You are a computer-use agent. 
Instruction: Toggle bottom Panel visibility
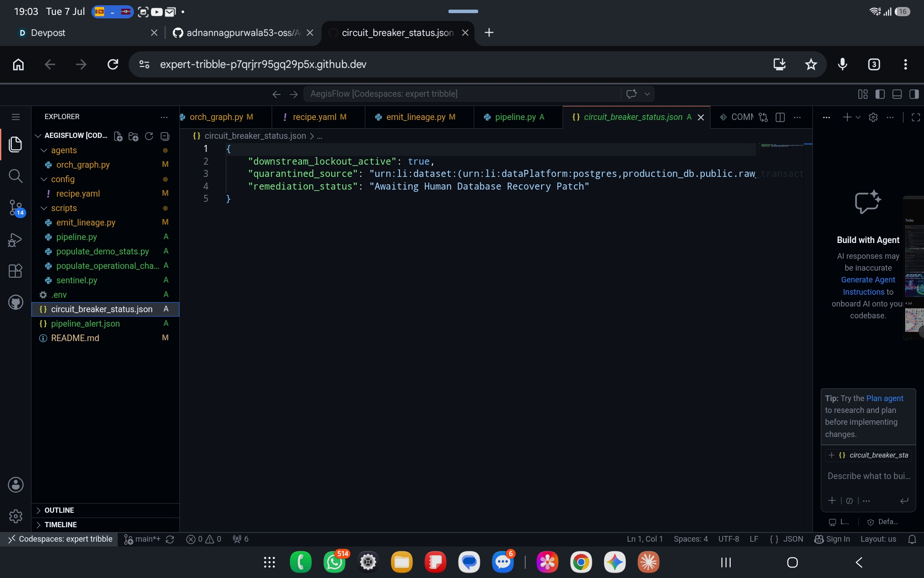(x=897, y=94)
